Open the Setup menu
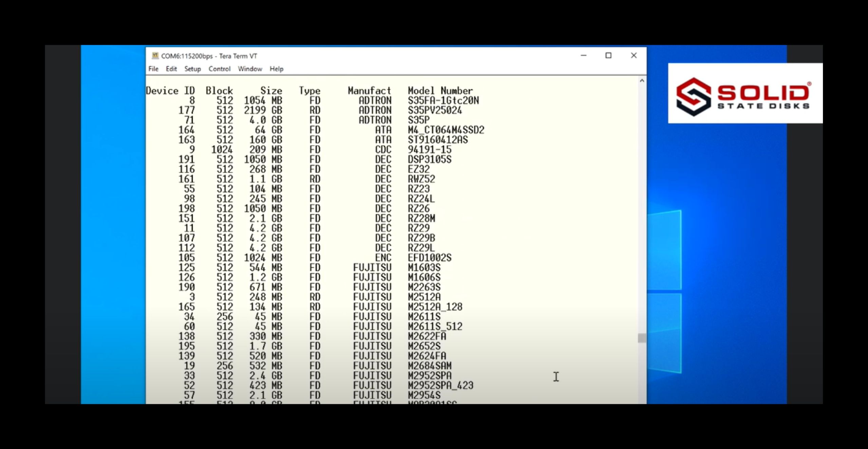The width and height of the screenshot is (868, 449). [192, 69]
